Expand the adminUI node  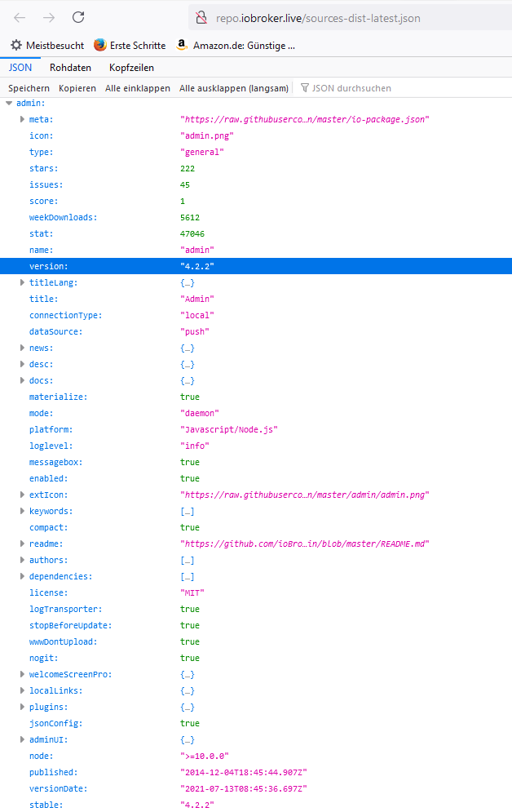[22, 739]
